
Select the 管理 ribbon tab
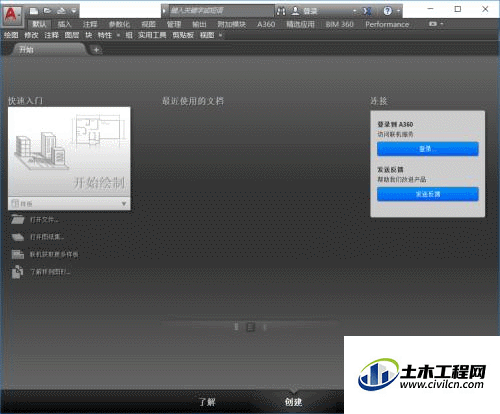pyautogui.click(x=174, y=24)
